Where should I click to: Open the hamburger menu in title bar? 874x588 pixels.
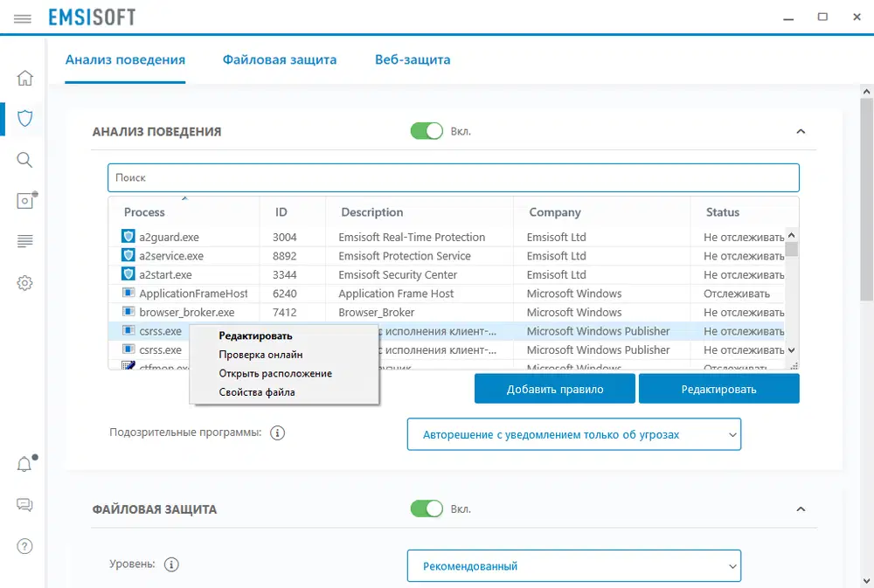pos(24,17)
